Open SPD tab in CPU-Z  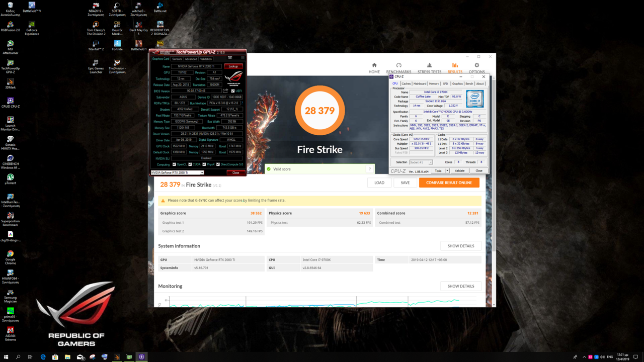tap(445, 84)
